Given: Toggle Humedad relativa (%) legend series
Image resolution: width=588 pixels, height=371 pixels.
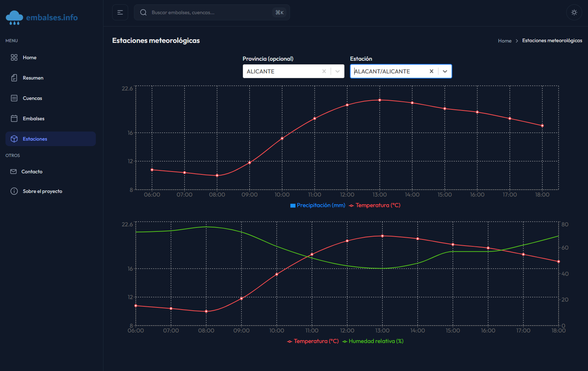Looking at the screenshot, I should tap(373, 341).
